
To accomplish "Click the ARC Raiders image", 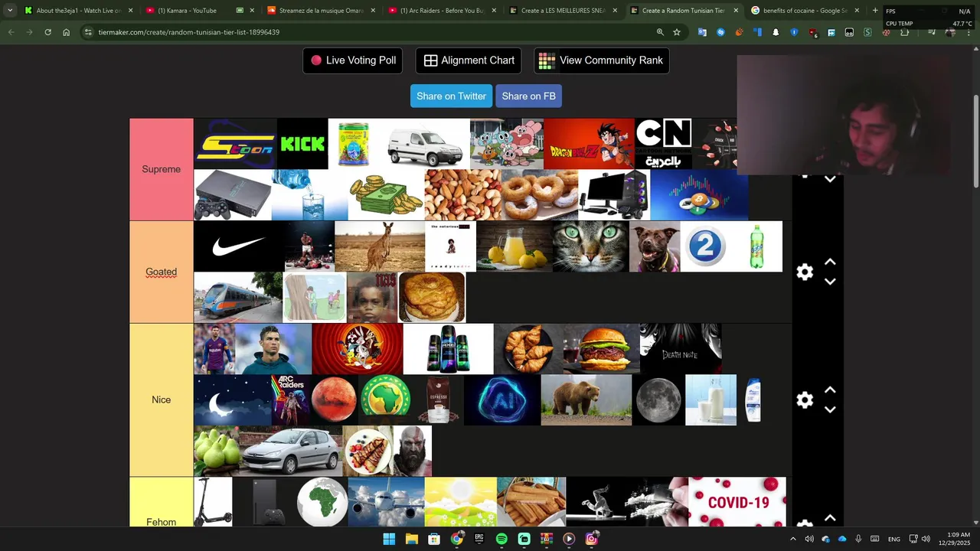I will tap(291, 400).
